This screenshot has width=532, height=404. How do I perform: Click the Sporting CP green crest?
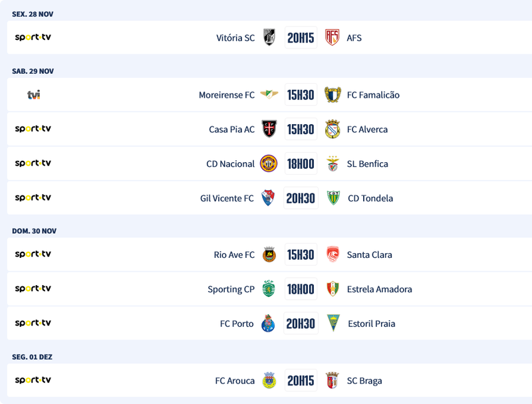[269, 289]
